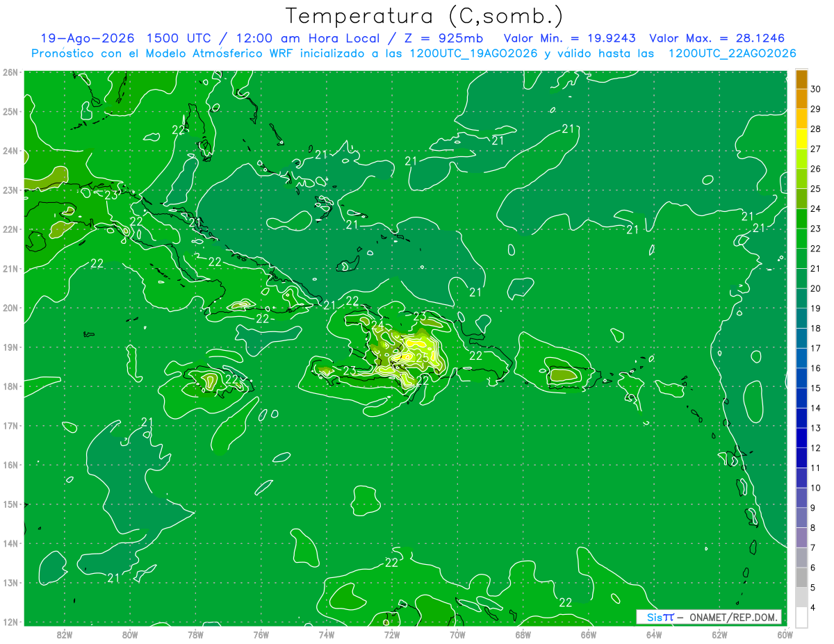
Task: Click the latitude axis label "18N"
Action: point(10,386)
